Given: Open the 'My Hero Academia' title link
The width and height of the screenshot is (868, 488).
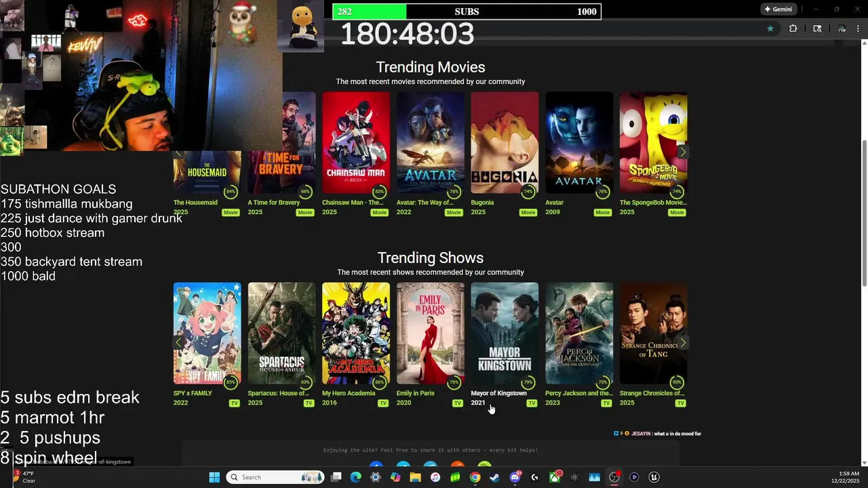Looking at the screenshot, I should click(349, 393).
